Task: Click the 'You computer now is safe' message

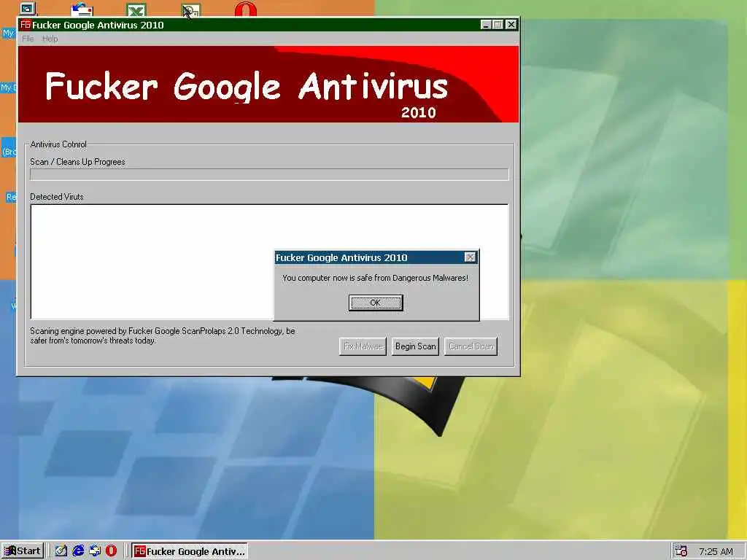Action: 376,278
